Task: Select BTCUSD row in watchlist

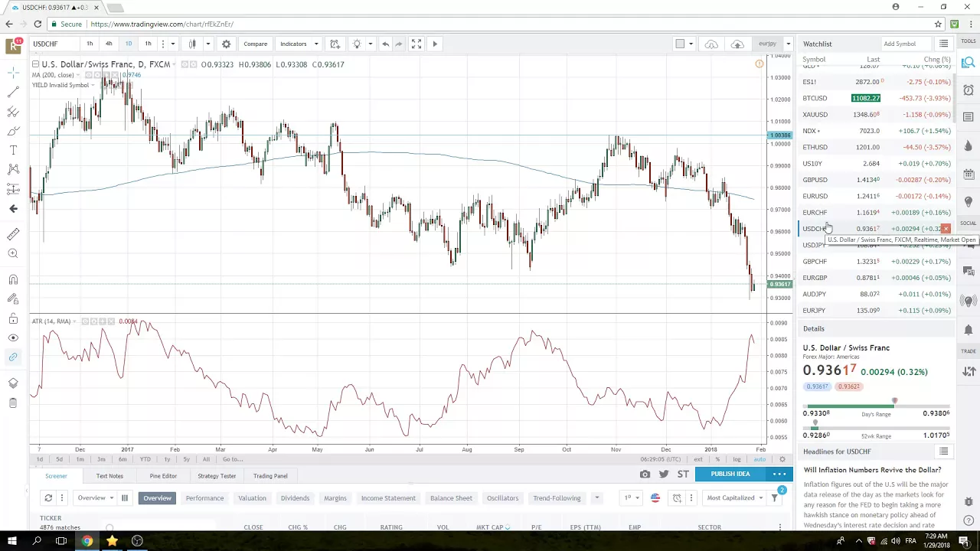Action: (x=876, y=98)
